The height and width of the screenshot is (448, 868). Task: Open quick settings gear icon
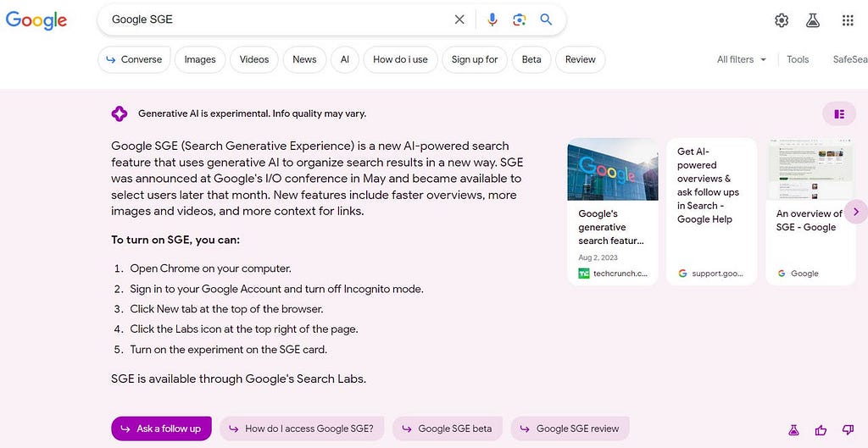[x=782, y=20]
